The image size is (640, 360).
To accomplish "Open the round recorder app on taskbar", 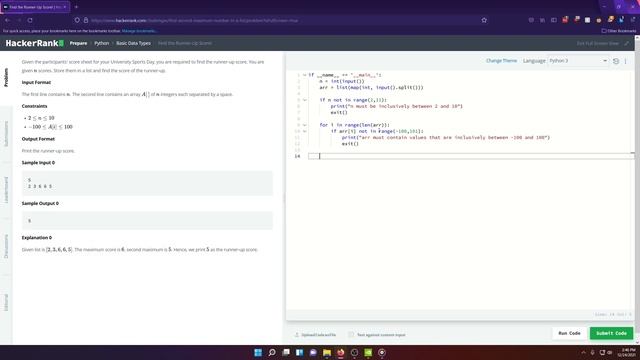I will point(382,352).
